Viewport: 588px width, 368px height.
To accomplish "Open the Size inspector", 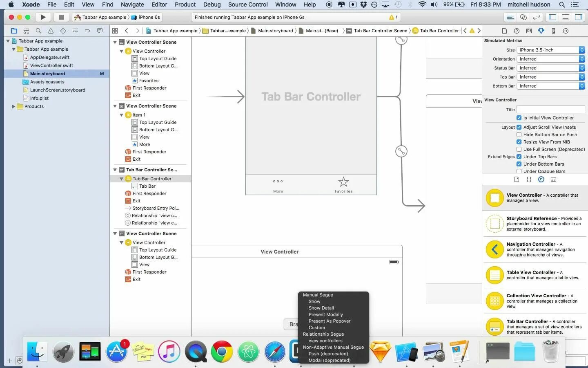I will 553,31.
